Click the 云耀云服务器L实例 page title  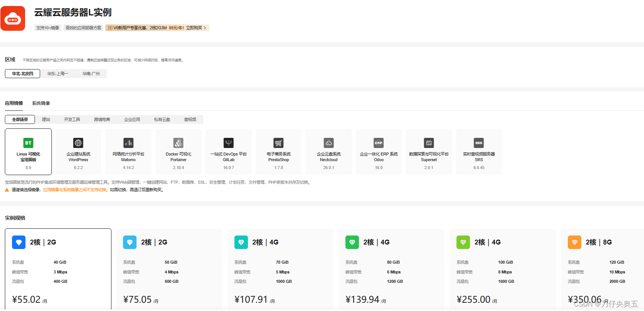[x=73, y=12]
